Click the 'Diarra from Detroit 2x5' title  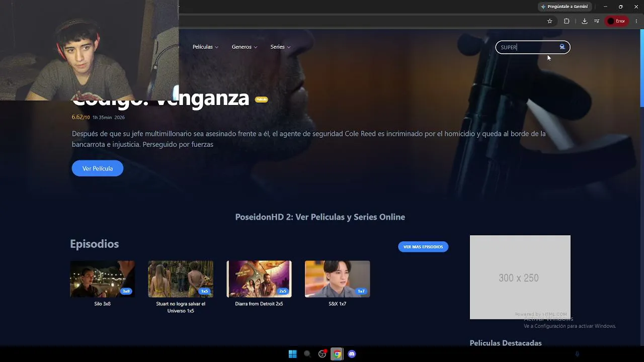pos(259,304)
